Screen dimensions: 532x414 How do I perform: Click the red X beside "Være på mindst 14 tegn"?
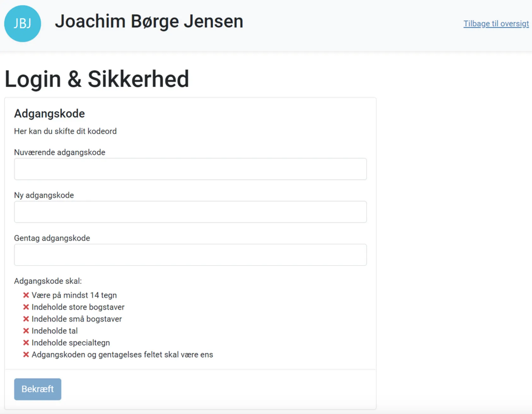tap(26, 295)
